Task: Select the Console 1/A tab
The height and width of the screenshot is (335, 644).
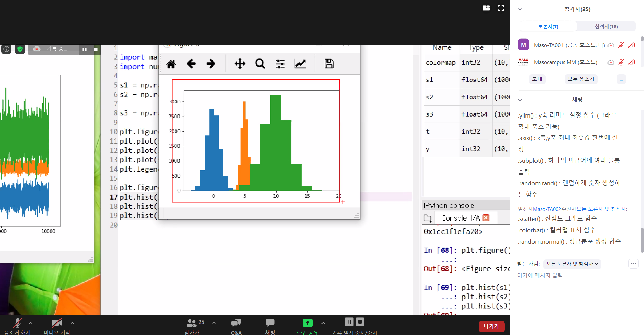Action: coord(460,218)
